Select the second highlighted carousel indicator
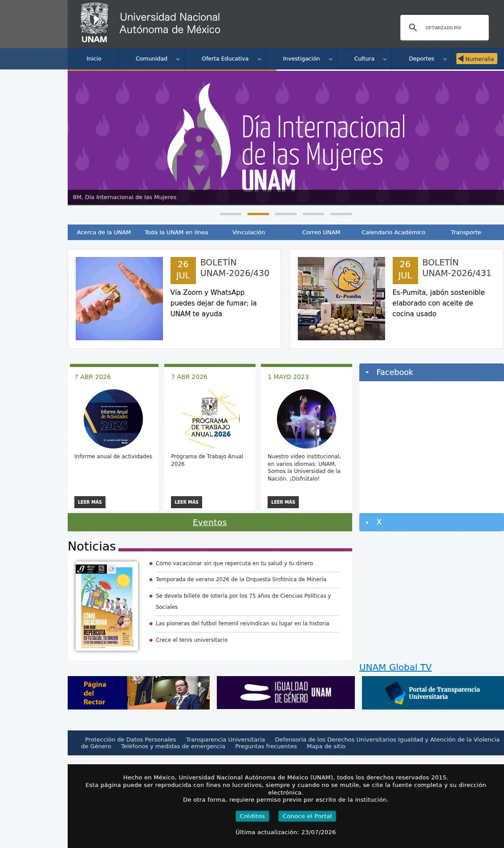This screenshot has height=848, width=504. coord(258,214)
